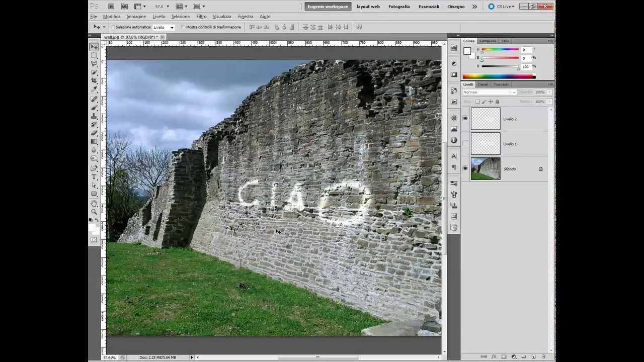Open the blend mode Normale dropdown
Viewport: 644px width, 362px height.
click(490, 93)
